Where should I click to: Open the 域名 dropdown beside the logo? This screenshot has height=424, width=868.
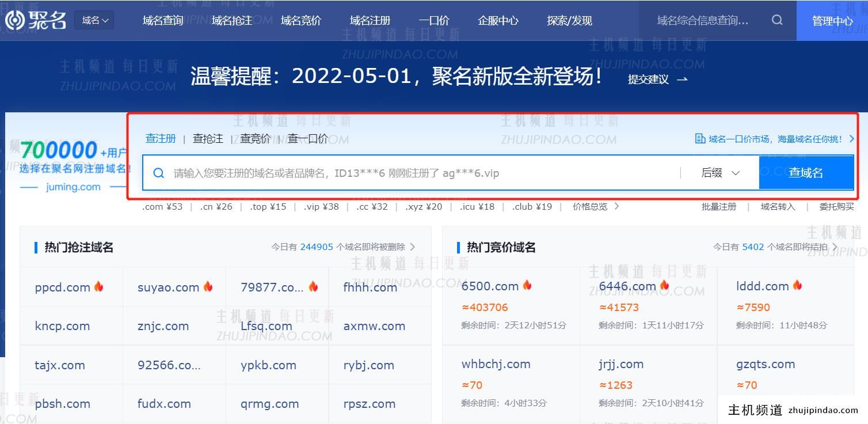94,20
